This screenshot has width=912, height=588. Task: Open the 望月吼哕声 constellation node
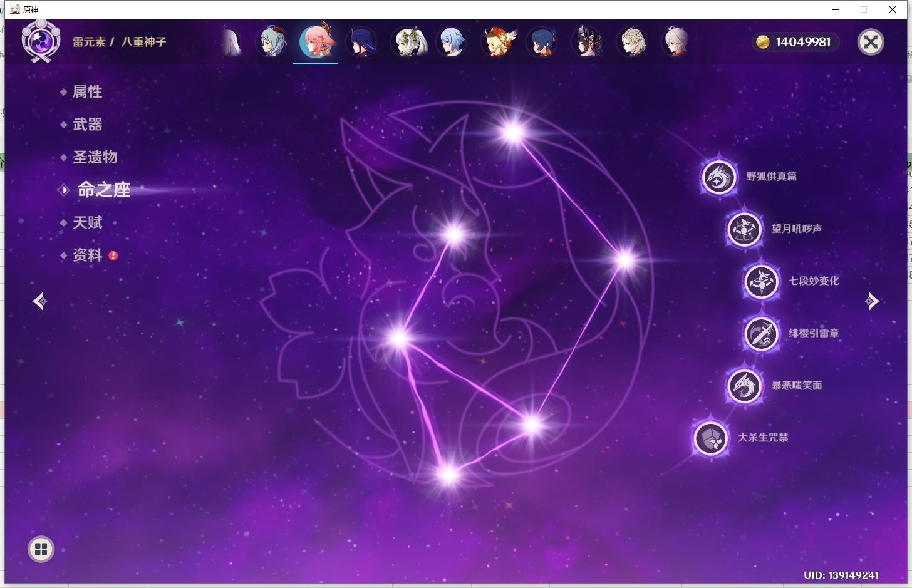coord(745,229)
